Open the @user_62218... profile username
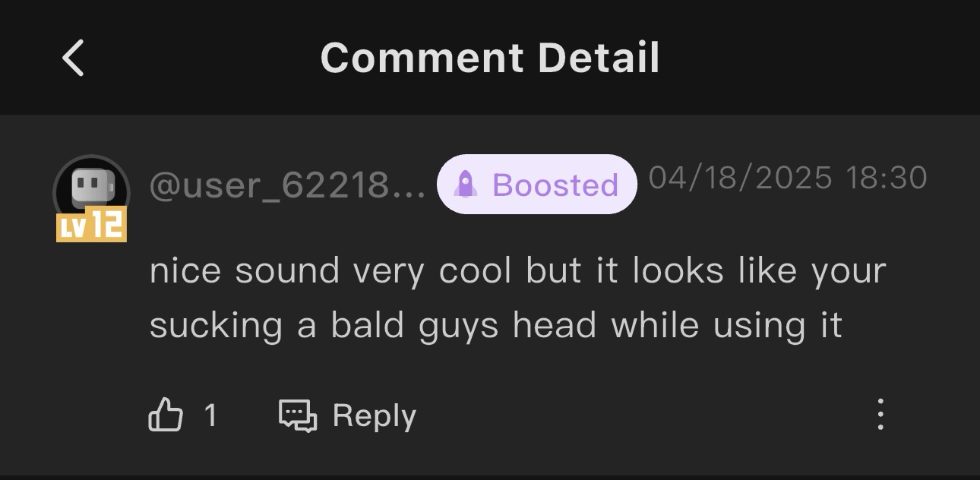Image resolution: width=980 pixels, height=480 pixels. tap(288, 185)
